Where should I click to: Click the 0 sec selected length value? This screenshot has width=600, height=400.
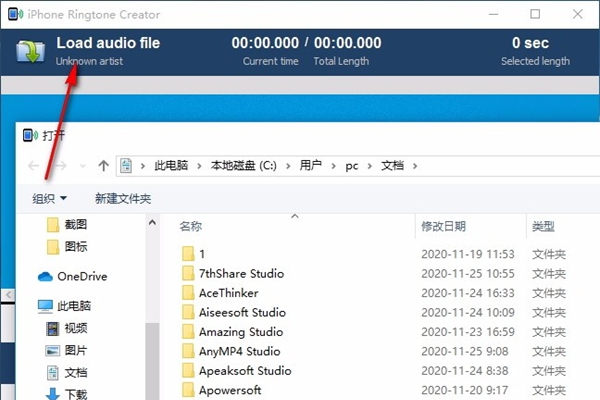(x=530, y=43)
